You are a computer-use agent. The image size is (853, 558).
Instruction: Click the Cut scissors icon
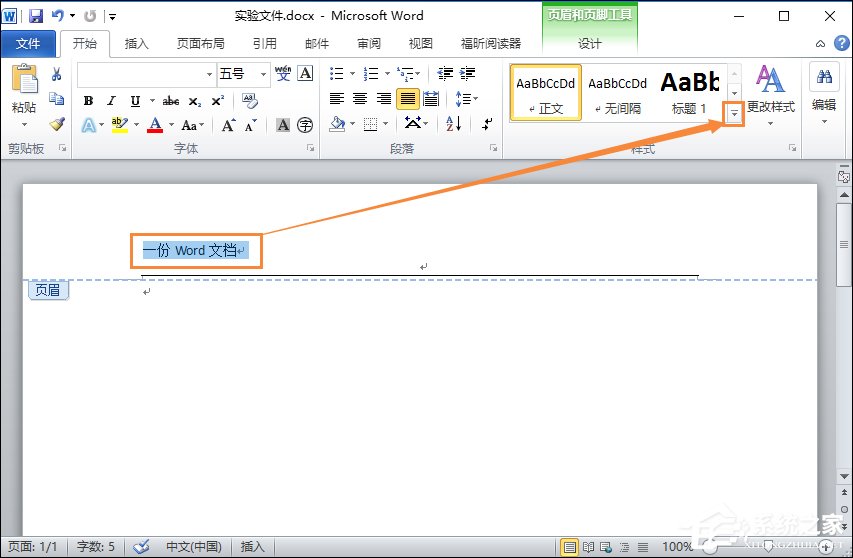[x=57, y=74]
